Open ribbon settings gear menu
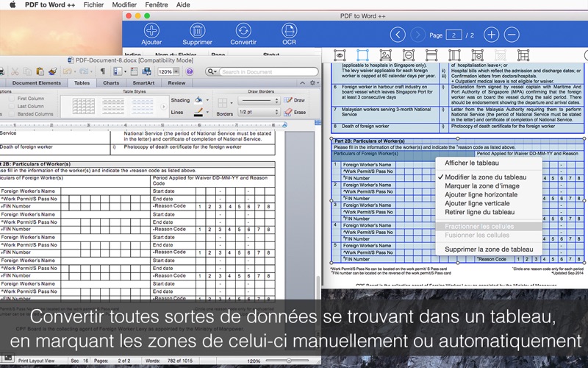The height and width of the screenshot is (368, 588). pyautogui.click(x=314, y=82)
